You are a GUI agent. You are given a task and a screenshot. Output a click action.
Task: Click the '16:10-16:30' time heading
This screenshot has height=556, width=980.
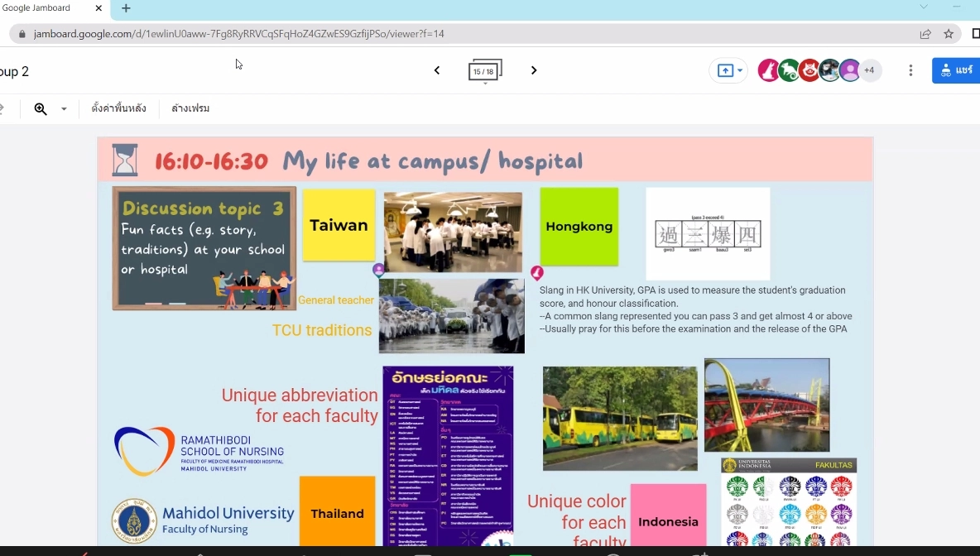point(211,161)
